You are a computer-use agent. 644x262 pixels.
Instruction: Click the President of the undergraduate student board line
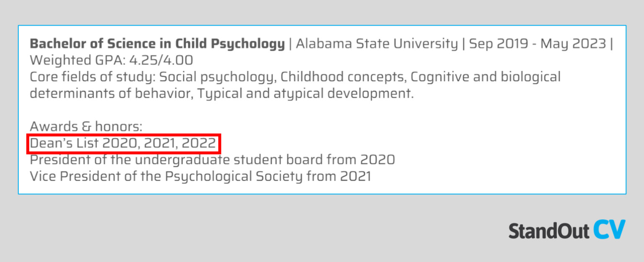pos(212,160)
